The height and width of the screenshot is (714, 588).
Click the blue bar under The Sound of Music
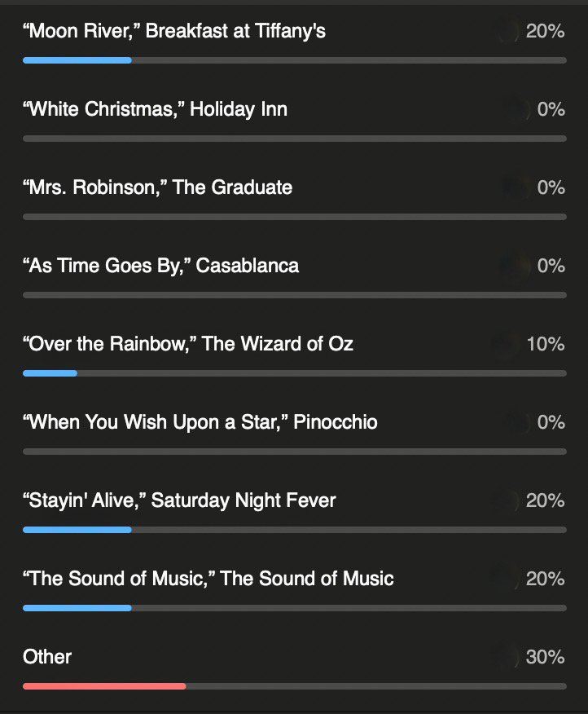(x=77, y=608)
